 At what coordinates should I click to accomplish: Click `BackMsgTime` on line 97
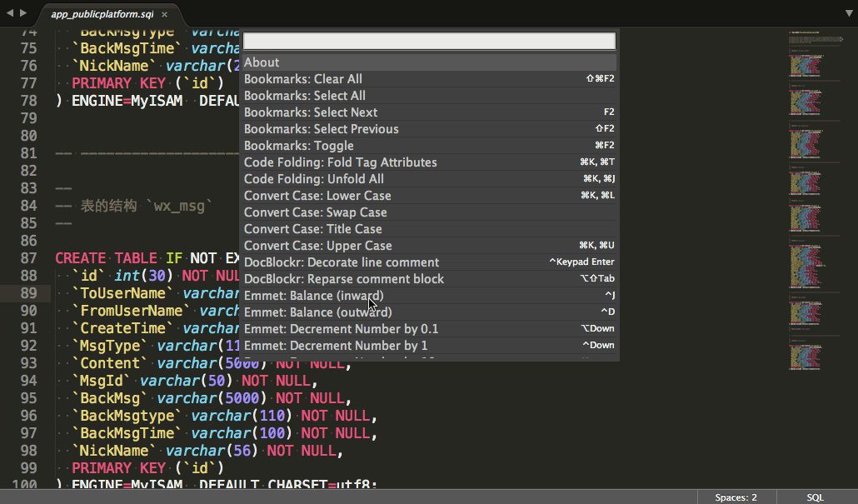127,433
